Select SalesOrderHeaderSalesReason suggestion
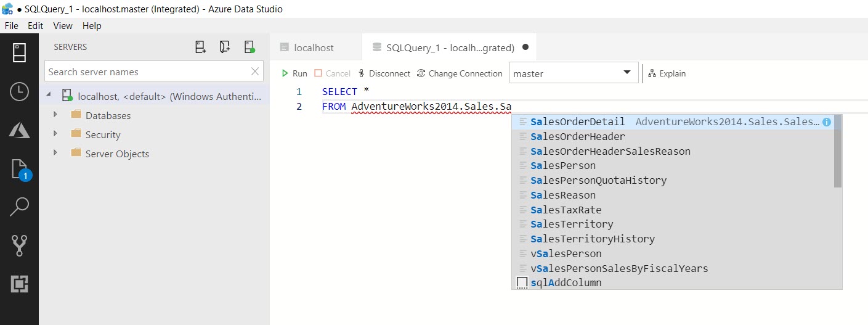868x325 pixels. (672, 151)
